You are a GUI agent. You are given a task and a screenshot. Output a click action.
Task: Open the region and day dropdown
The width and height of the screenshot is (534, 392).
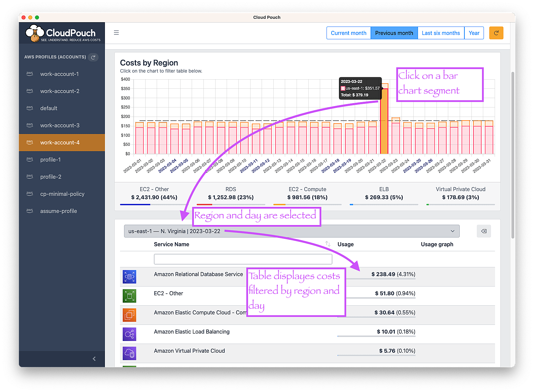[x=292, y=231]
